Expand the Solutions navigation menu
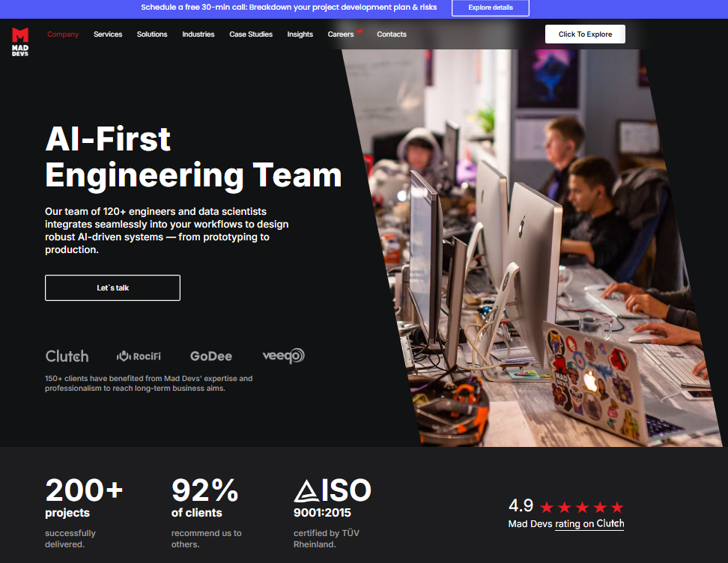 [152, 34]
